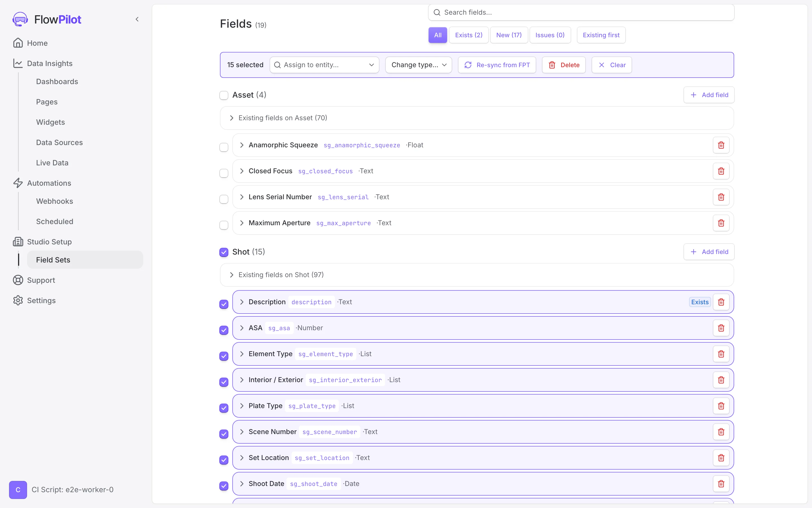Open Webhooks under Automations
The height and width of the screenshot is (508, 812).
coord(54,201)
